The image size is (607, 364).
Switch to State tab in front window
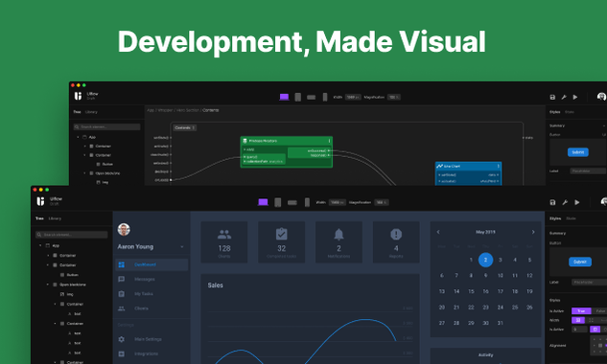pyautogui.click(x=571, y=218)
